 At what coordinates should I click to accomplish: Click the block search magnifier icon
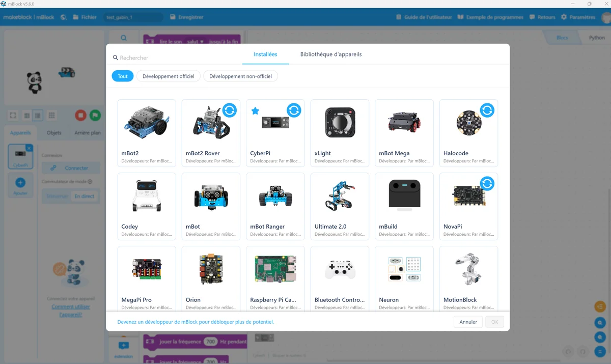124,38
